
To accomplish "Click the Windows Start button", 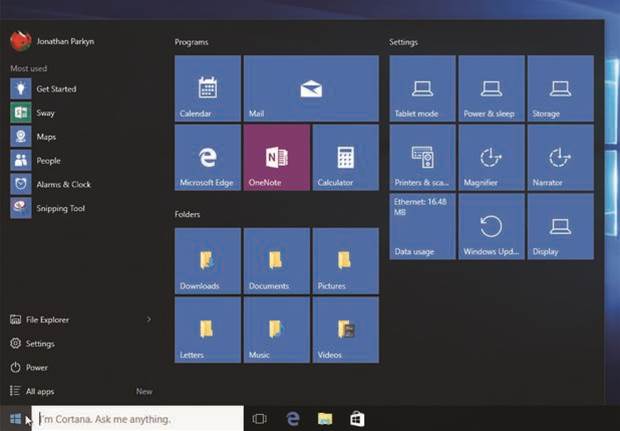I will point(15,418).
